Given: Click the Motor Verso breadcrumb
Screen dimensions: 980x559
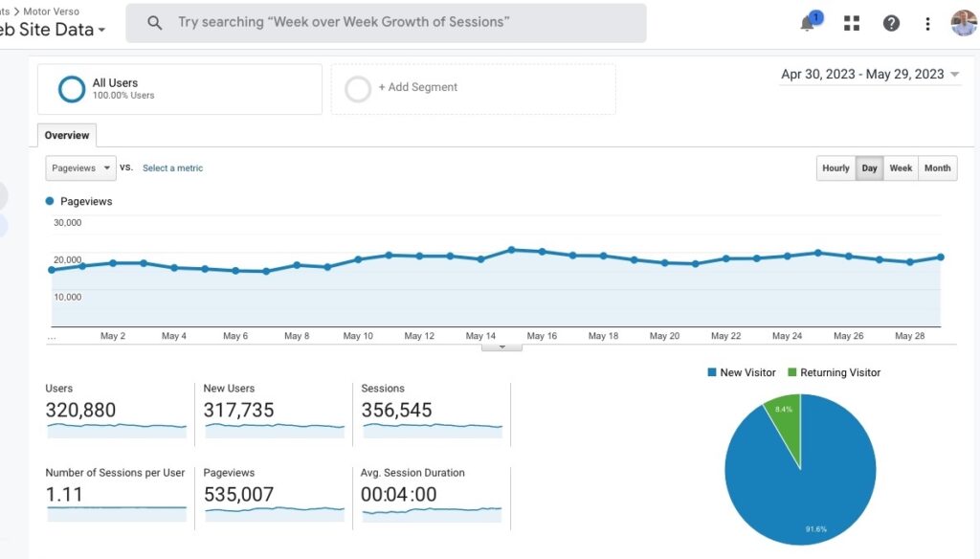Looking at the screenshot, I should pos(52,11).
